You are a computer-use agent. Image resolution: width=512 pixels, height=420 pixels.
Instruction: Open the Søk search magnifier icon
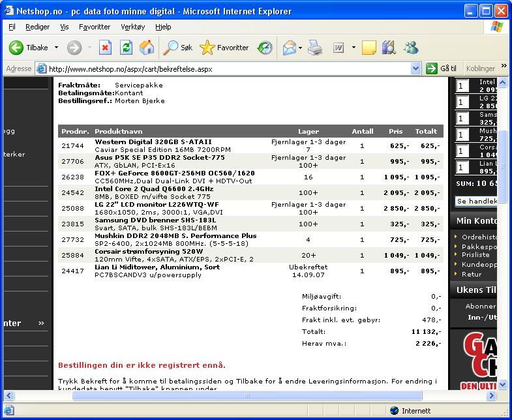pos(170,48)
